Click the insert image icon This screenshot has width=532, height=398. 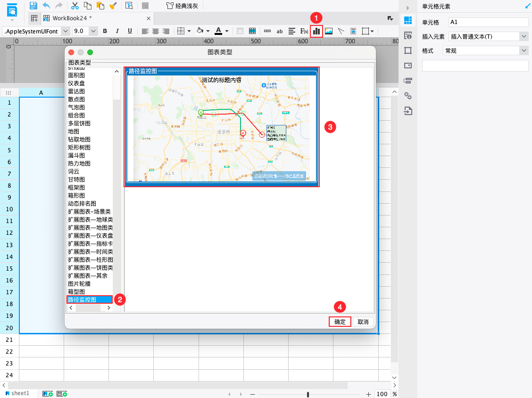(329, 31)
